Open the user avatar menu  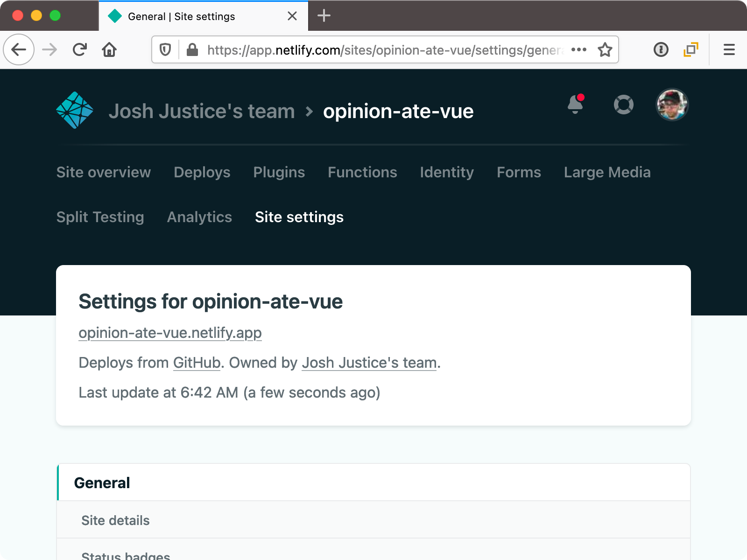[x=672, y=105]
